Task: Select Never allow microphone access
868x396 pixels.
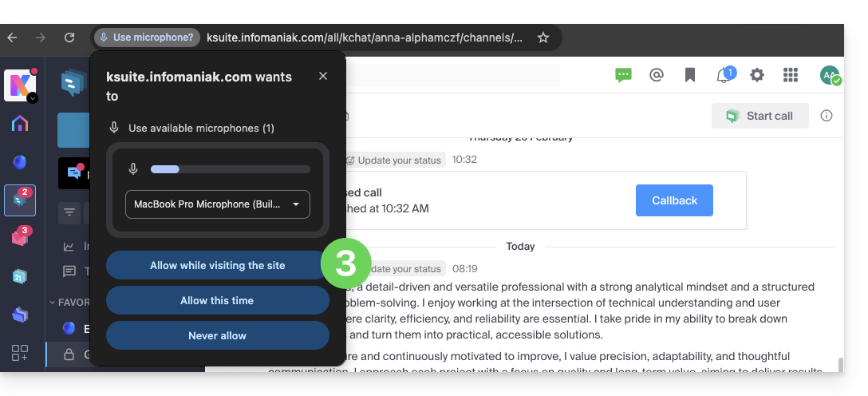Action: click(x=217, y=336)
